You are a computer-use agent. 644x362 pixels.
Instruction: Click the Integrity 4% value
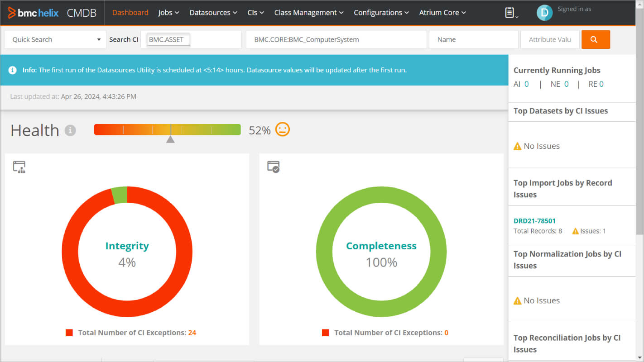coord(127,262)
